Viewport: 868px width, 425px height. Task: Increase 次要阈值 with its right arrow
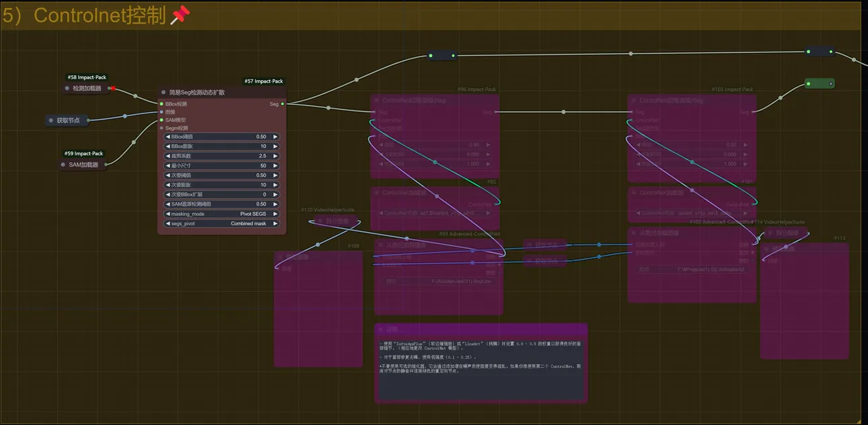tap(275, 176)
